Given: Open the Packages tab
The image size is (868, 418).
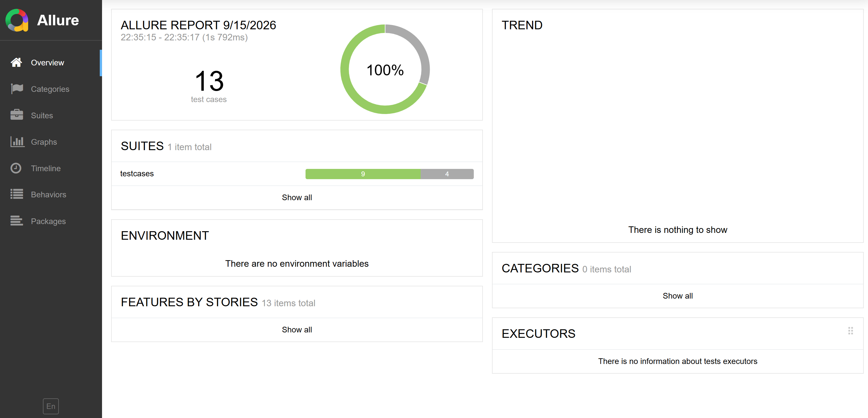Looking at the screenshot, I should point(51,221).
